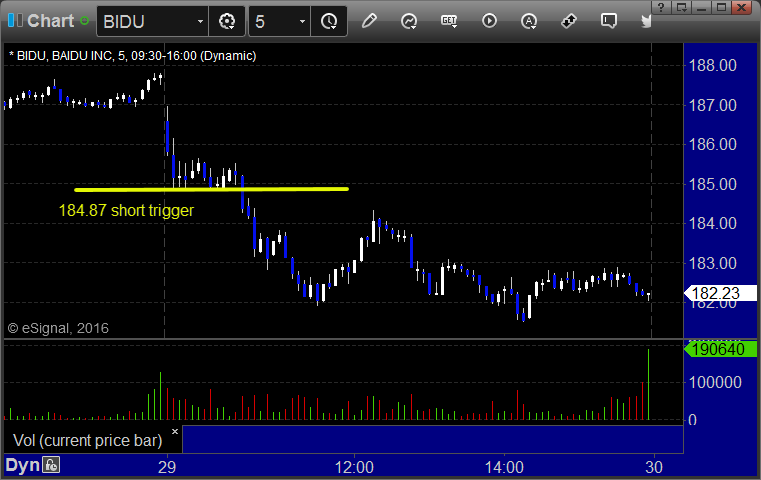Open the comment bubble icon
The width and height of the screenshot is (761, 480).
coord(609,21)
